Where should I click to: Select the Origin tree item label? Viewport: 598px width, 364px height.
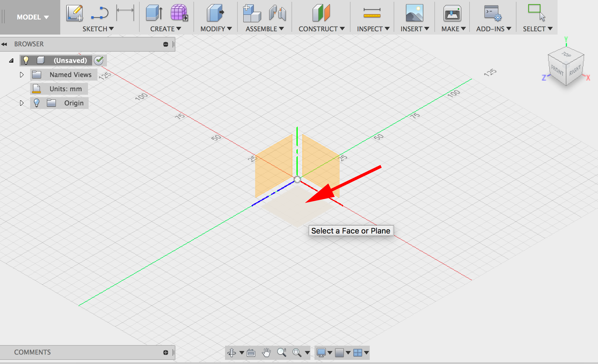point(74,103)
